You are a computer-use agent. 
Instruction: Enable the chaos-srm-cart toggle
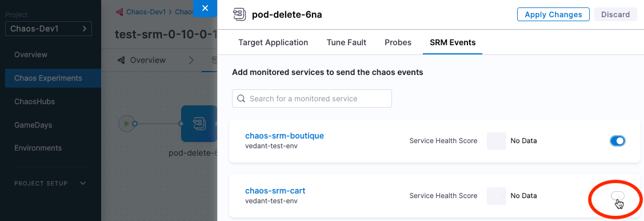[x=617, y=196]
